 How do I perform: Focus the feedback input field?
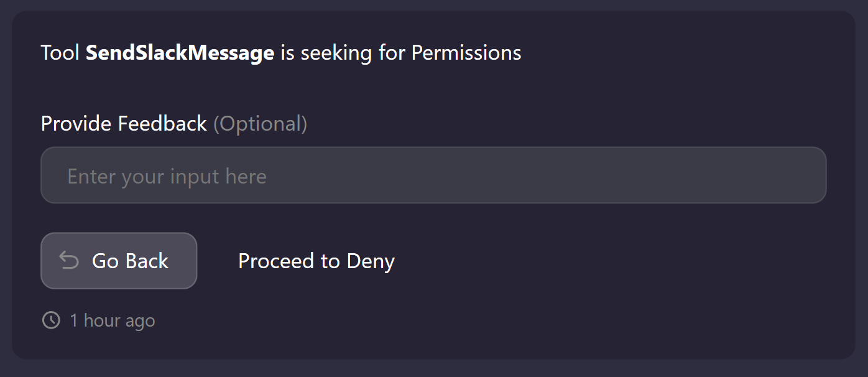(x=433, y=175)
